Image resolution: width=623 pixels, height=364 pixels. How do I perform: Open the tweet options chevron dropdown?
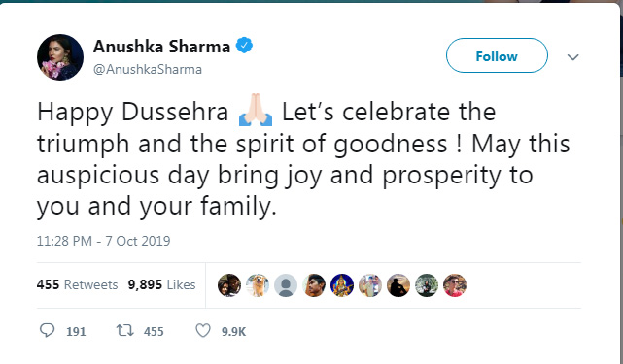(572, 57)
